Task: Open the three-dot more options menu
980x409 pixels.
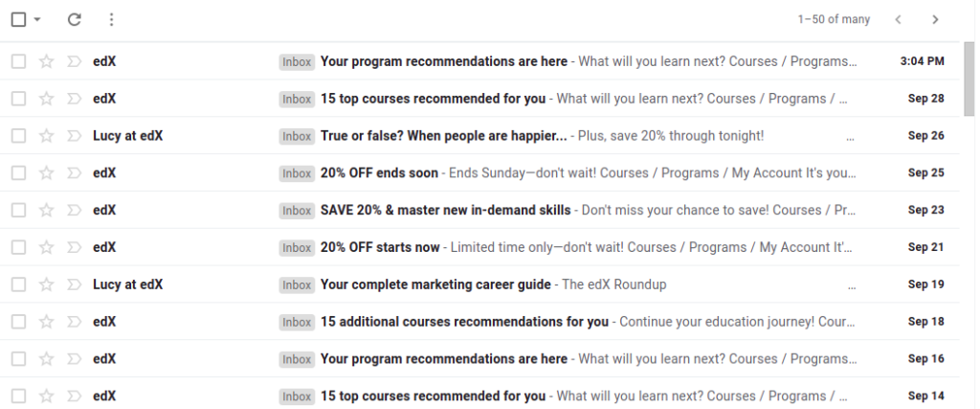Action: click(111, 19)
